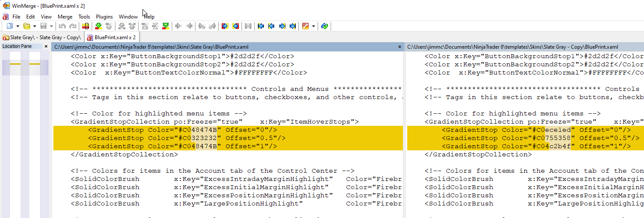Viewport: 644px width, 218px height.
Task: Expand the New document dropdown arrow
Action: pyautogui.click(x=18, y=26)
